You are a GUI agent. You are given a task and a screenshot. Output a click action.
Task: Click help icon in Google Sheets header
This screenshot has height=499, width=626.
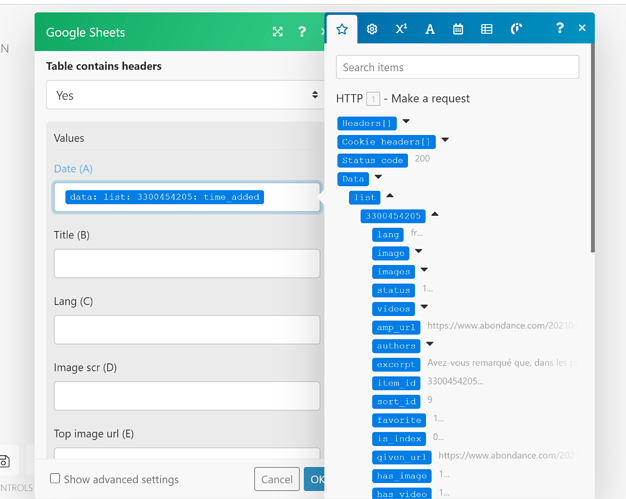pyautogui.click(x=302, y=32)
